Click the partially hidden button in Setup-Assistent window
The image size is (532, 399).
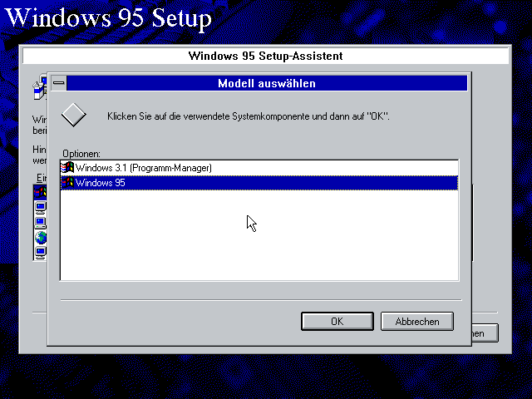click(x=485, y=333)
